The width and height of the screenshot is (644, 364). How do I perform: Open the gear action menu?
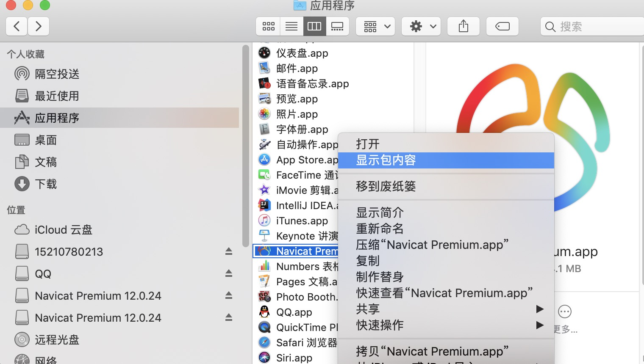(421, 27)
